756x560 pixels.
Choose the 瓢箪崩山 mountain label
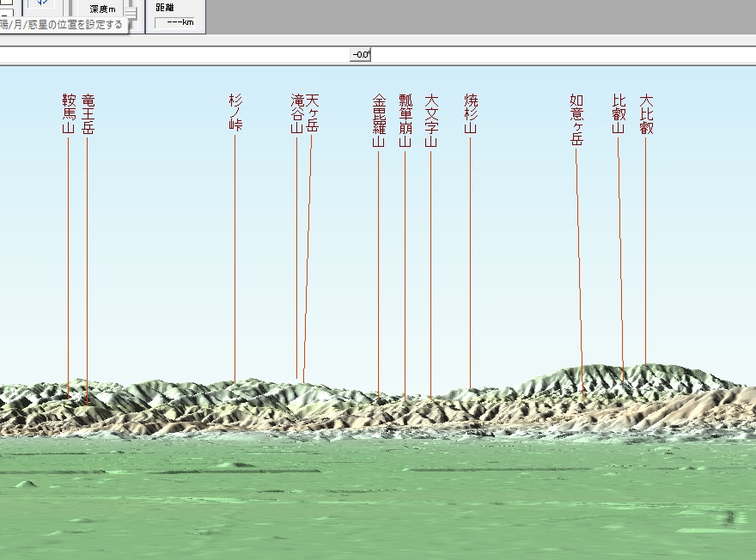point(405,121)
